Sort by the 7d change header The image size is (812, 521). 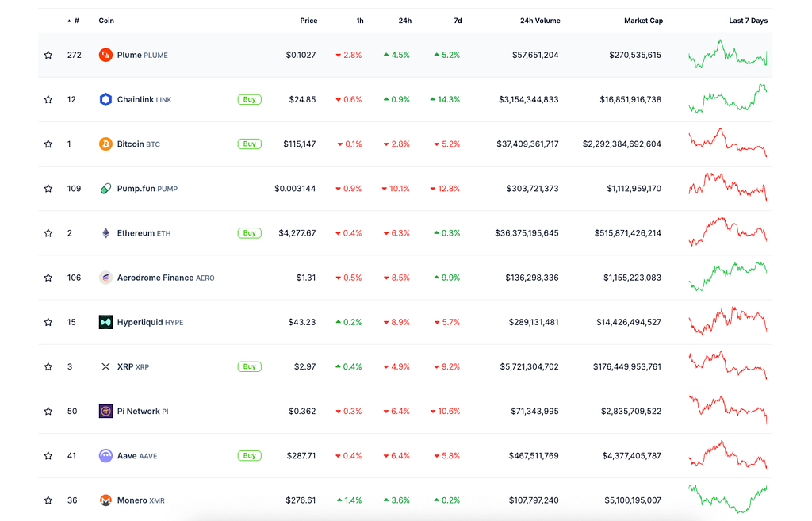tap(458, 21)
